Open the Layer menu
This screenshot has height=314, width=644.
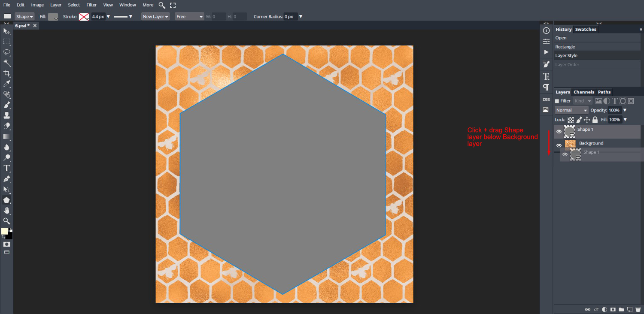(56, 5)
